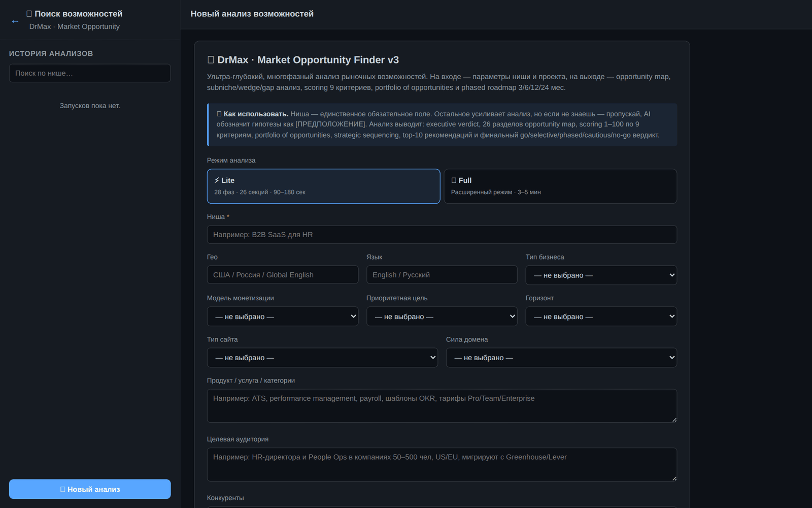Click the icon next to Full mode label
This screenshot has height=508, width=812.
tap(454, 180)
